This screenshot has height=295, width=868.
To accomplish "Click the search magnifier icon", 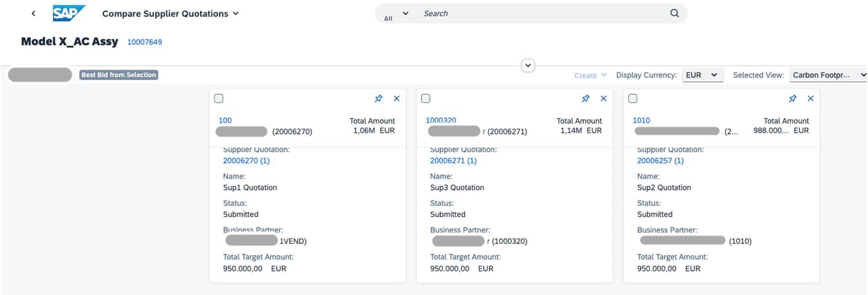I will 674,14.
